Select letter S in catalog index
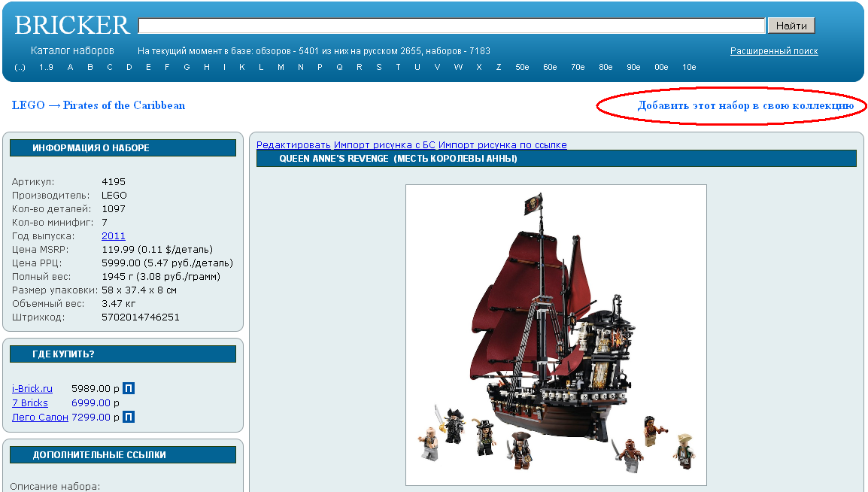This screenshot has height=492, width=868. pos(378,67)
